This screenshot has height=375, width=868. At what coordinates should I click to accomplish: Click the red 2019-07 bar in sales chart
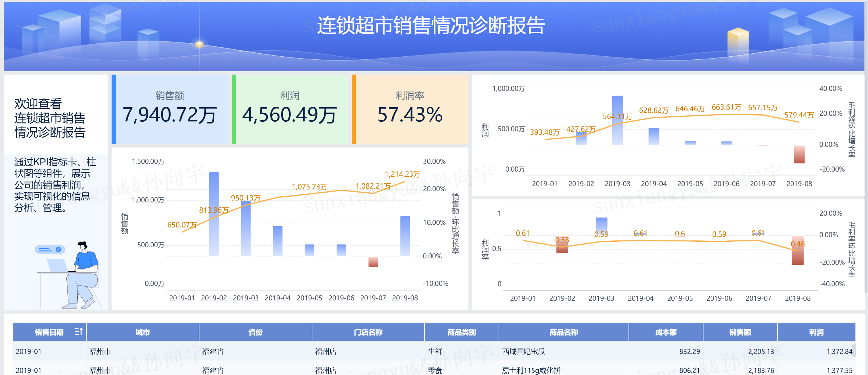[x=373, y=262]
